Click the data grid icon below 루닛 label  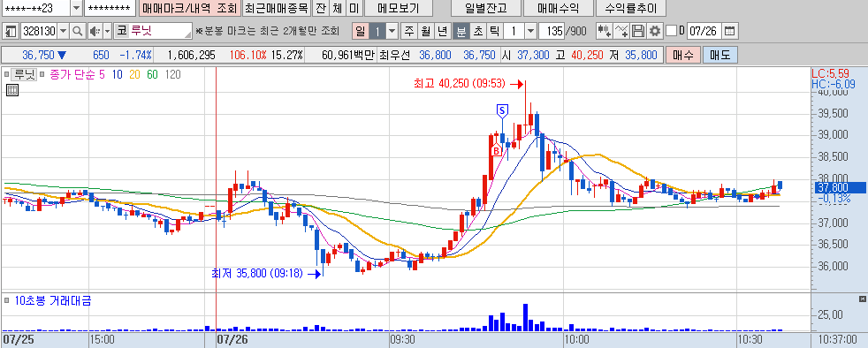(x=12, y=90)
